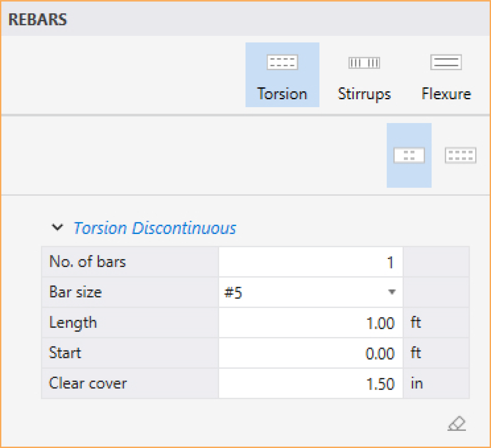Click the Clear cover row label
Viewport: 491px width, 448px height.
point(88,383)
